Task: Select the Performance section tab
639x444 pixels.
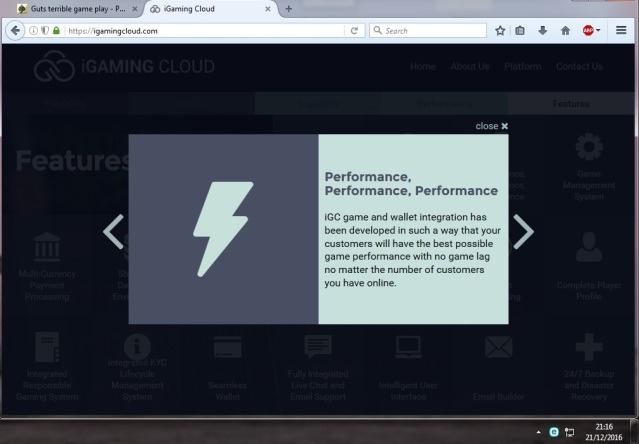Action: pos(444,103)
